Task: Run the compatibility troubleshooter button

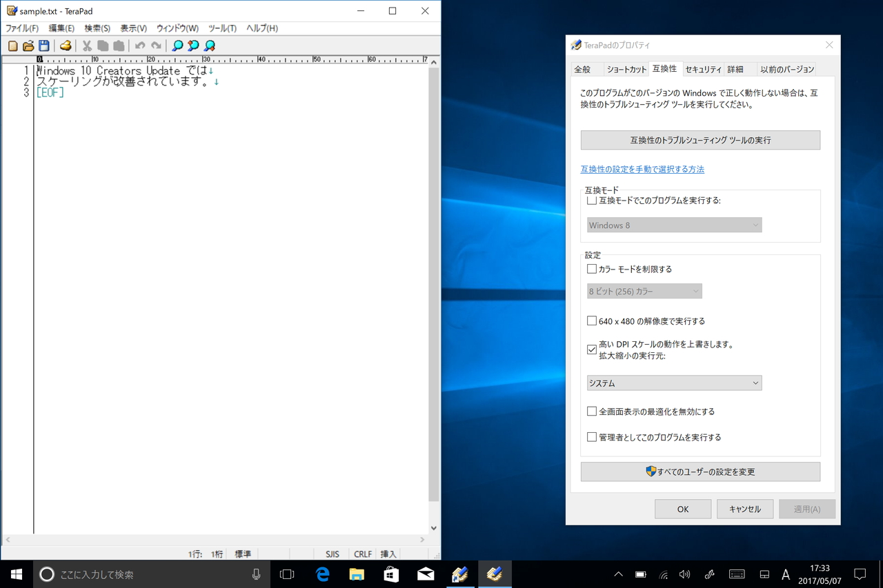Action: (x=700, y=140)
